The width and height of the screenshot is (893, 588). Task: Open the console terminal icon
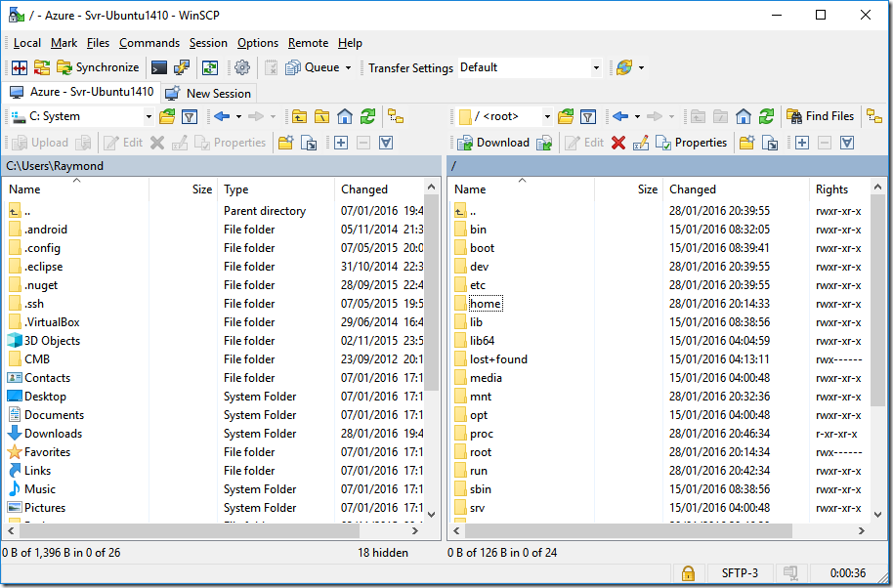[x=159, y=67]
